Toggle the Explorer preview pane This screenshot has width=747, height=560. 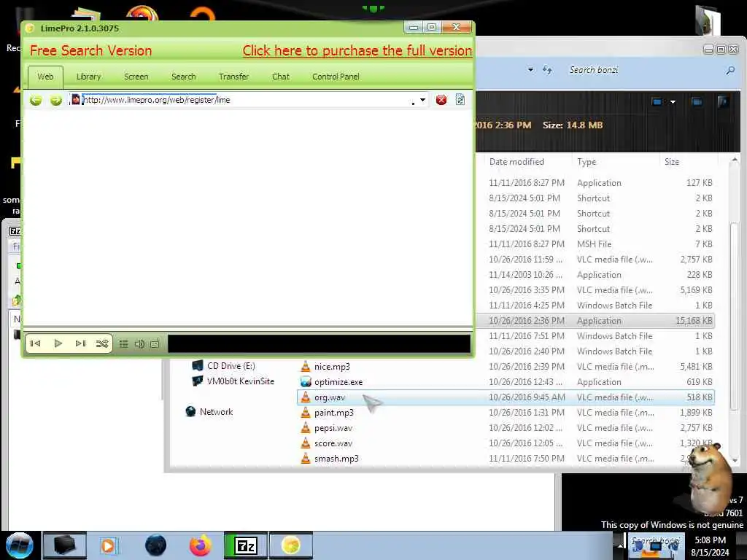click(697, 101)
